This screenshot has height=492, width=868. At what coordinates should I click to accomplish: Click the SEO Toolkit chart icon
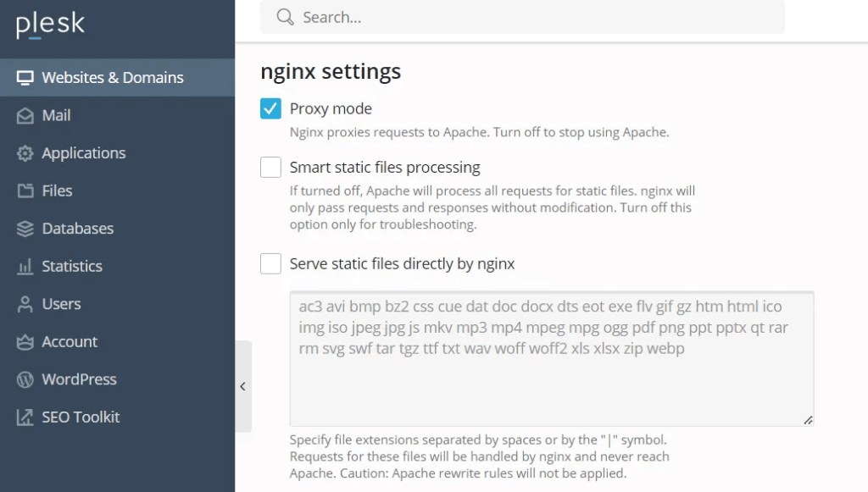pyautogui.click(x=25, y=417)
